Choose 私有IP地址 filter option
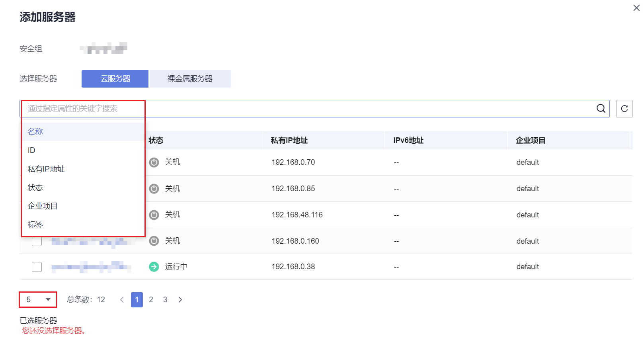 tap(46, 169)
